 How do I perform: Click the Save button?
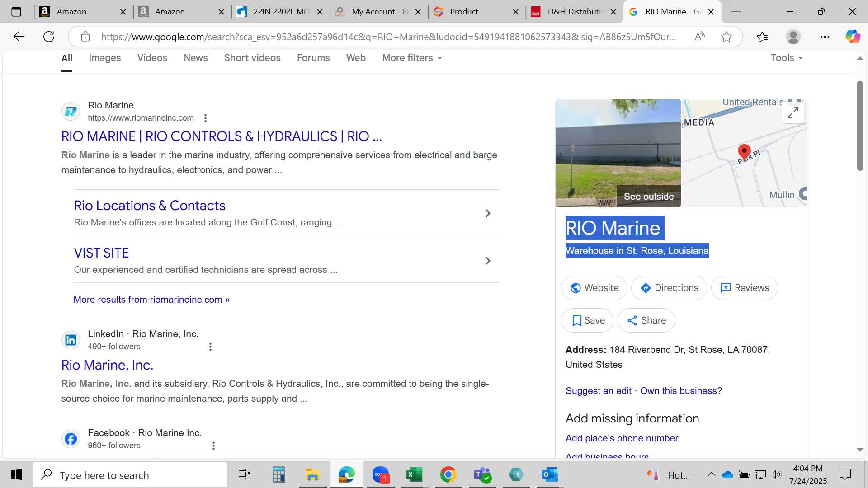click(587, 320)
